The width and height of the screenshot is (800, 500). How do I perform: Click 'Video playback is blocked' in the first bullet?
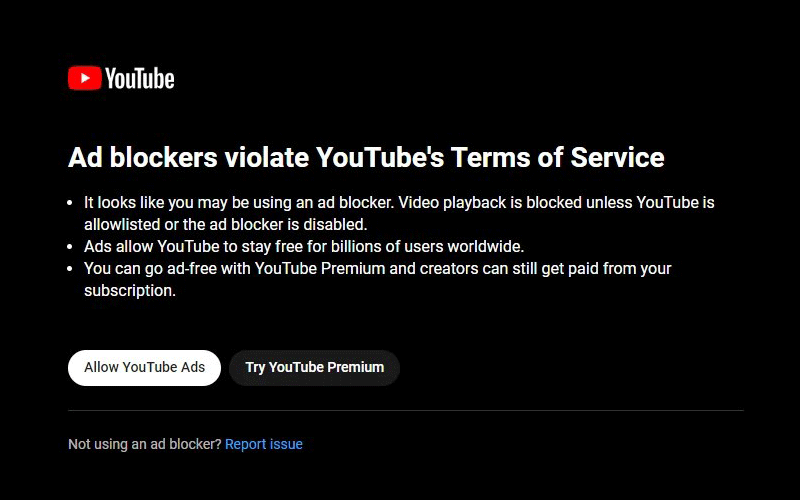click(485, 202)
